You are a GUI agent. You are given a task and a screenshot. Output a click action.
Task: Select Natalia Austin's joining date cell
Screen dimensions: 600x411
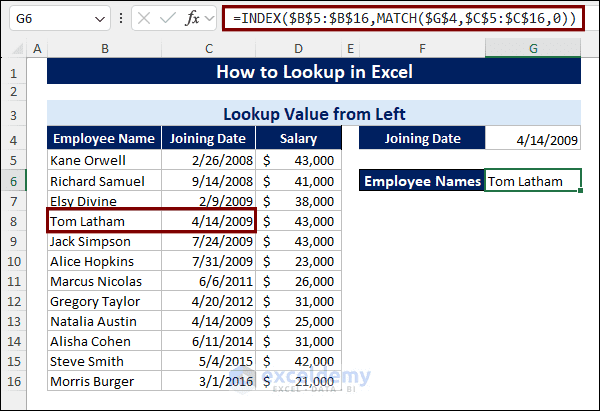(x=209, y=321)
